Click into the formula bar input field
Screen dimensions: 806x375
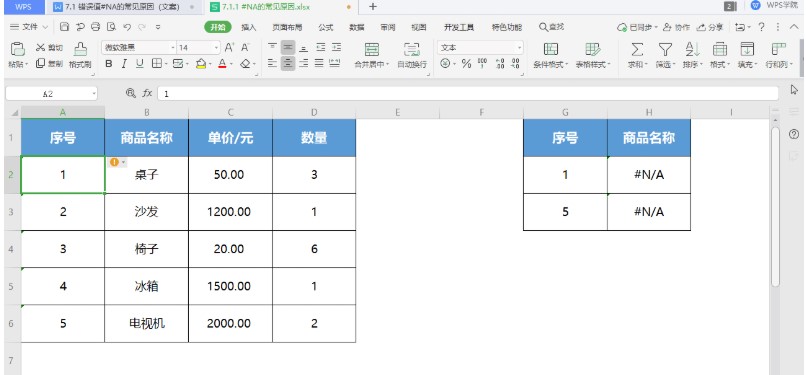coord(468,93)
